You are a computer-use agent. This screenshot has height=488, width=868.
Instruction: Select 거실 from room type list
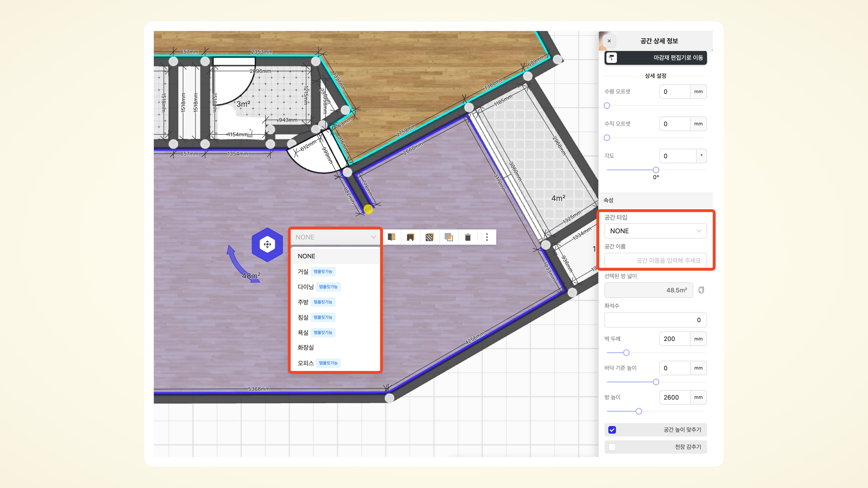coord(303,271)
